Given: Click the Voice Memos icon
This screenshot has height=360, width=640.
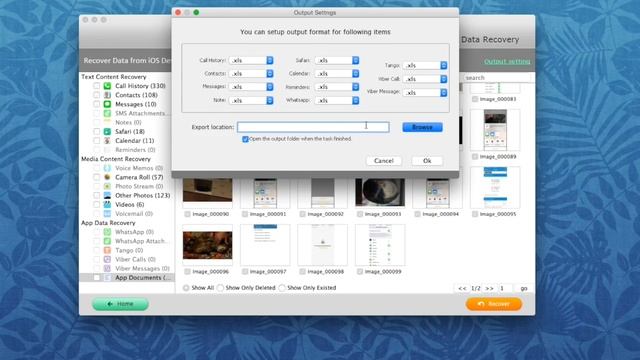Looking at the screenshot, I should click(x=107, y=168).
